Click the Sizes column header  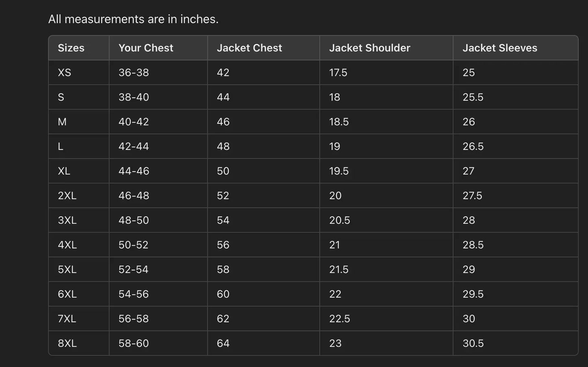pyautogui.click(x=71, y=48)
